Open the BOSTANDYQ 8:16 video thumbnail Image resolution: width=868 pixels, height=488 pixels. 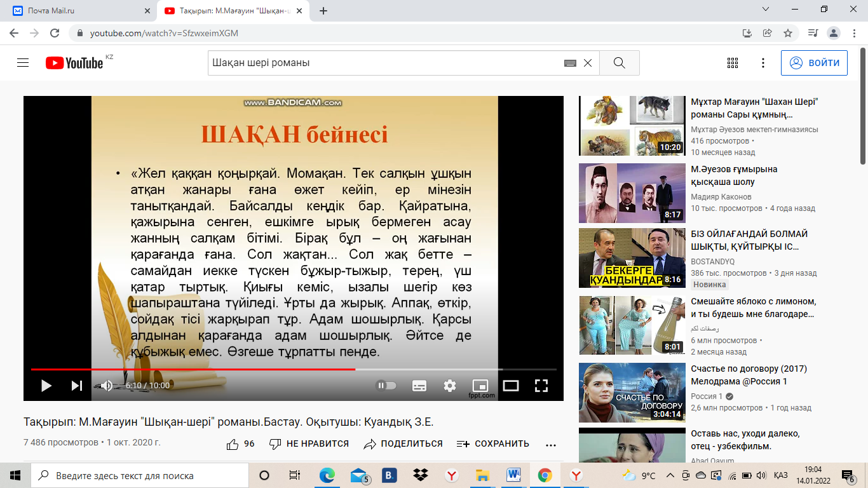pyautogui.click(x=632, y=258)
